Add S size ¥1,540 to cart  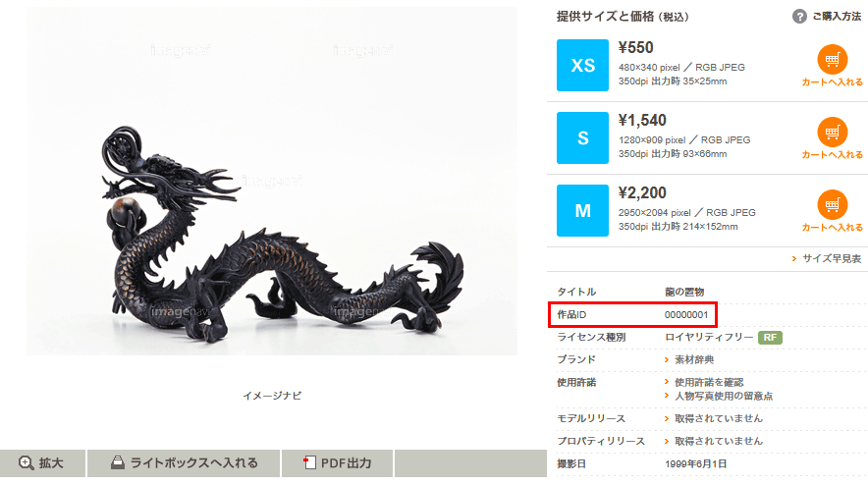pos(832,138)
